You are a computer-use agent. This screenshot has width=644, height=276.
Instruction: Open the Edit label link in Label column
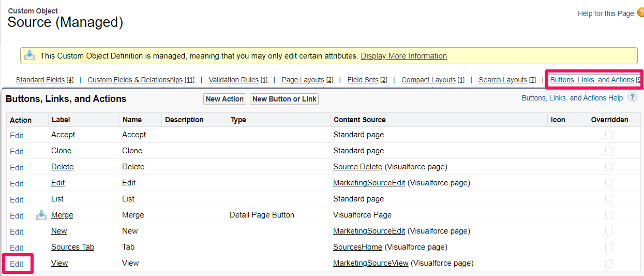pyautogui.click(x=58, y=183)
